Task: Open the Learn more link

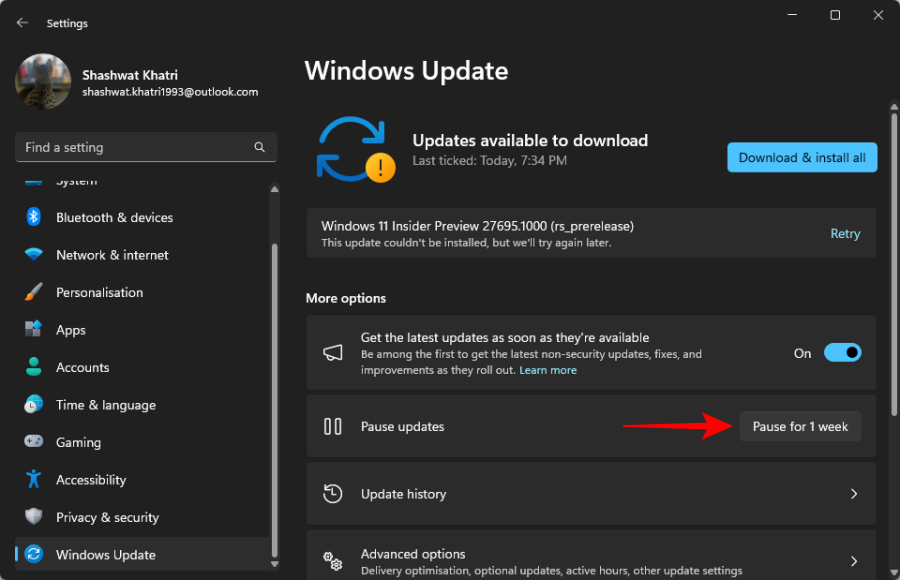Action: [x=548, y=370]
